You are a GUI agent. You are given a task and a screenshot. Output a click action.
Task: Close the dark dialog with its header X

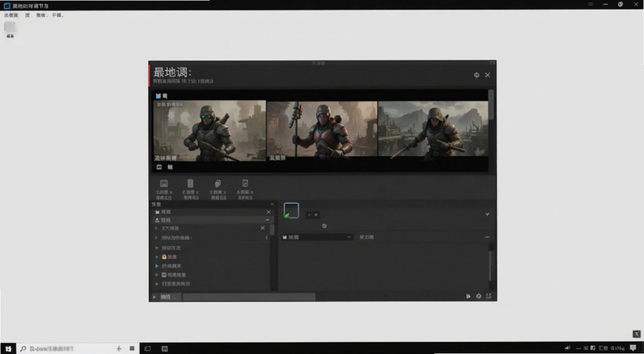488,75
